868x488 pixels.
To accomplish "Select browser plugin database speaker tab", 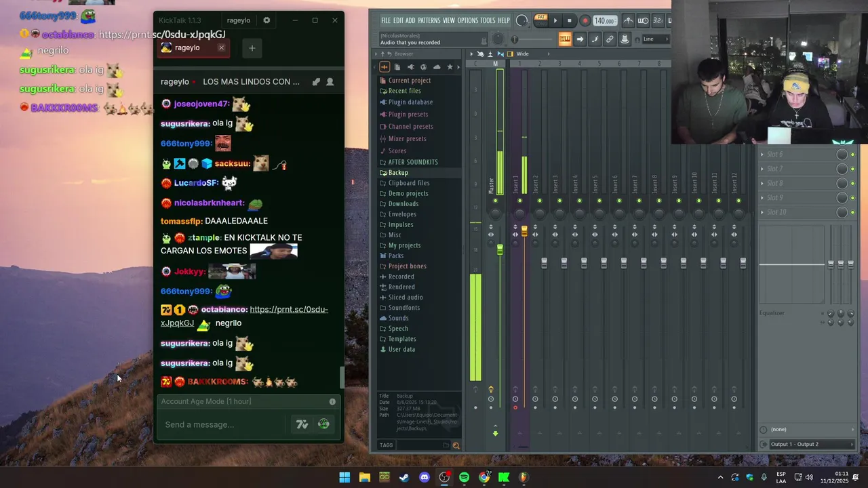I will 410,67.
